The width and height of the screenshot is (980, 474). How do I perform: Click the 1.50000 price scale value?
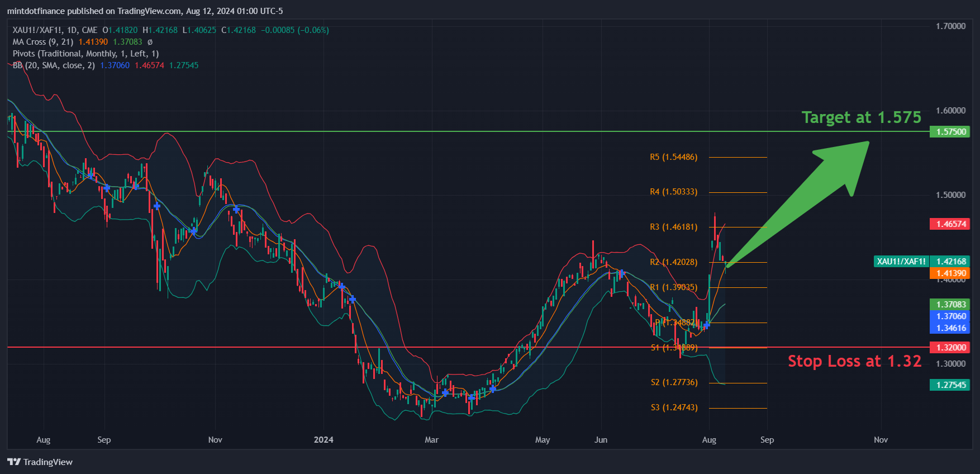point(951,195)
